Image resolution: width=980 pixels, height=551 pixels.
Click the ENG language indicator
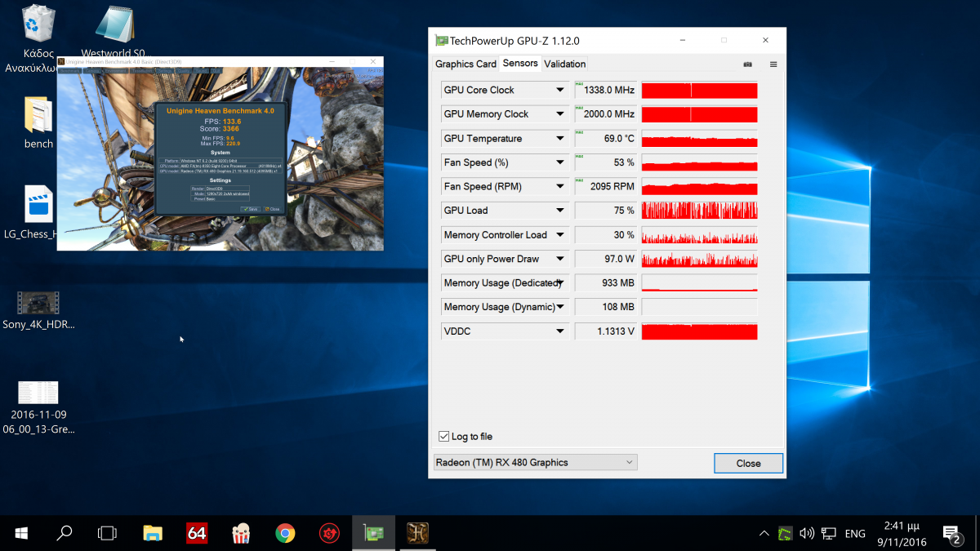[x=855, y=534]
